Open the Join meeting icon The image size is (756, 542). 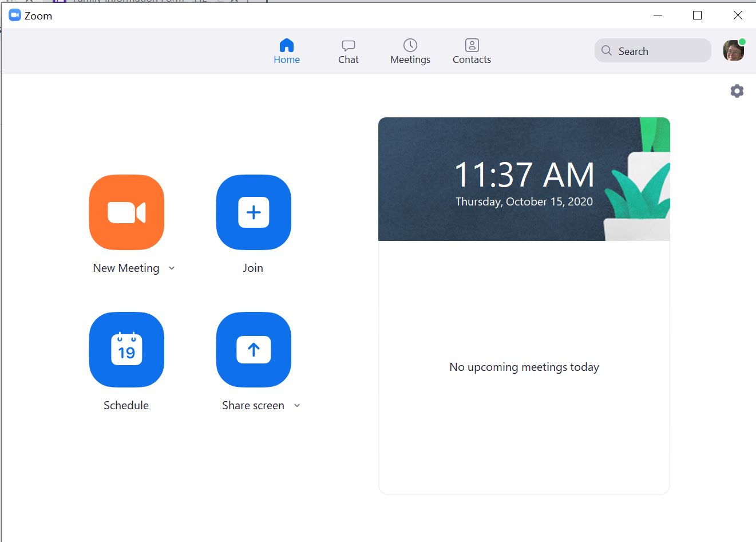[253, 212]
